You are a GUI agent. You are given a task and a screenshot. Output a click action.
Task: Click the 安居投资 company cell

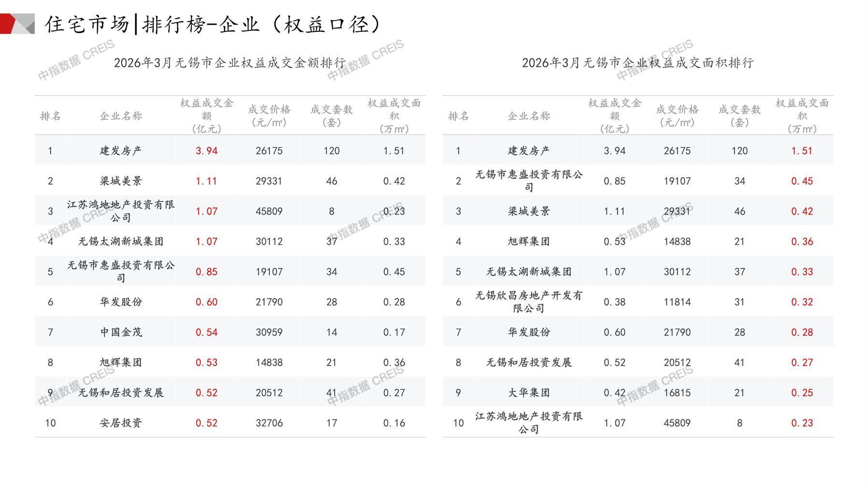click(x=121, y=423)
